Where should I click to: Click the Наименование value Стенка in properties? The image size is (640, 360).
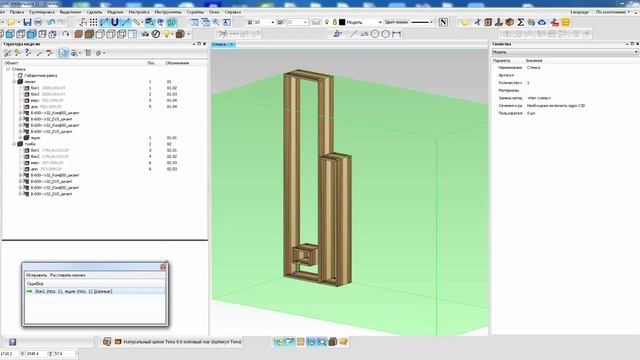tap(533, 68)
